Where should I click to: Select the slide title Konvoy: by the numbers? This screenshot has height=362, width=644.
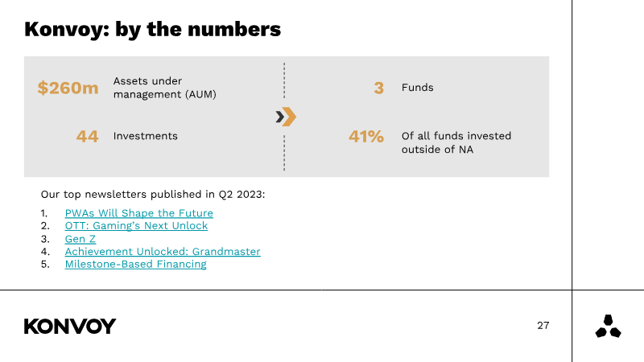pos(152,30)
